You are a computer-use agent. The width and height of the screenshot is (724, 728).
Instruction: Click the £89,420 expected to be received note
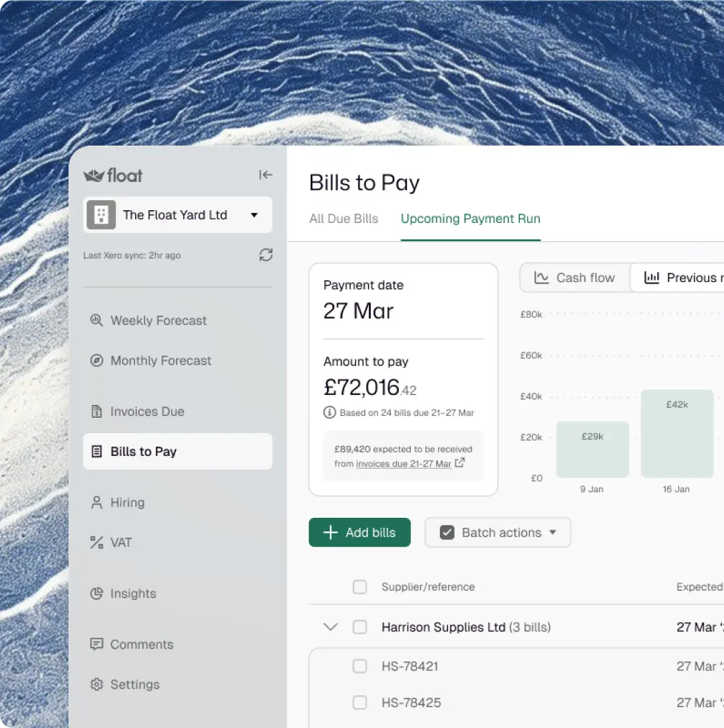(x=403, y=456)
